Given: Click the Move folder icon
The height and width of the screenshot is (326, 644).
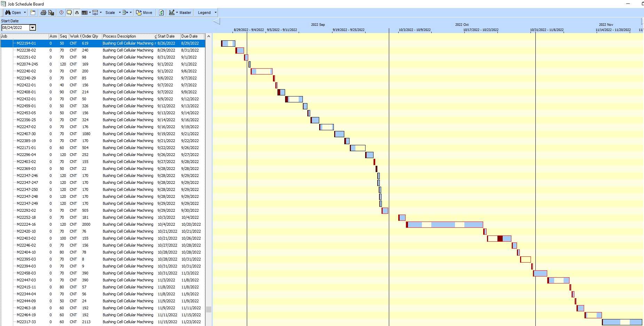Looking at the screenshot, I should [139, 13].
